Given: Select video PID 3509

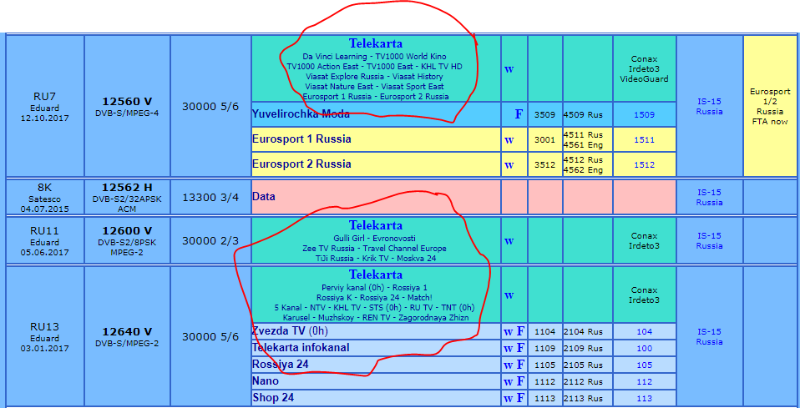Looking at the screenshot, I should coord(545,115).
